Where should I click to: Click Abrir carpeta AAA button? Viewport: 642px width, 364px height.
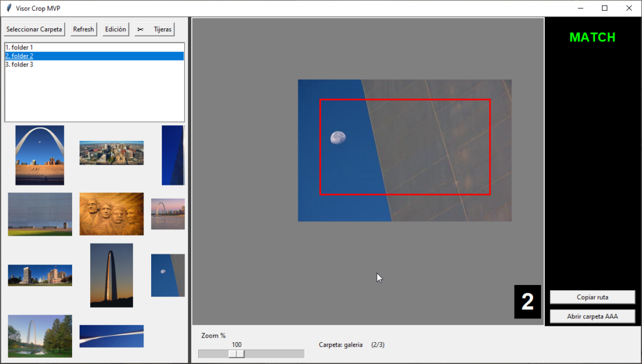(592, 316)
